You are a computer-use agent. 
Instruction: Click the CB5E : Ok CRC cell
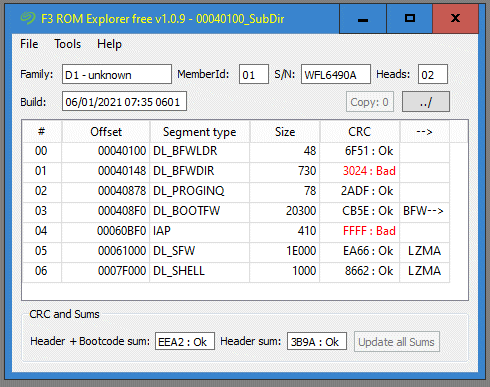click(x=360, y=211)
